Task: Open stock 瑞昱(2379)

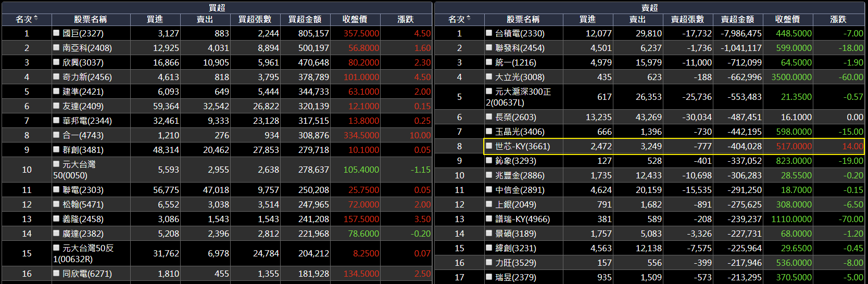Action: point(515,277)
